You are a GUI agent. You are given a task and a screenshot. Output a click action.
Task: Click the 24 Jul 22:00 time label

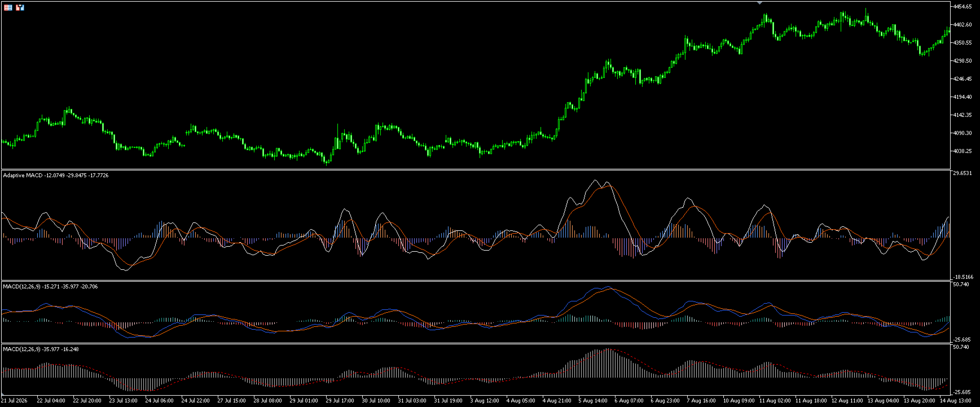[x=195, y=401]
